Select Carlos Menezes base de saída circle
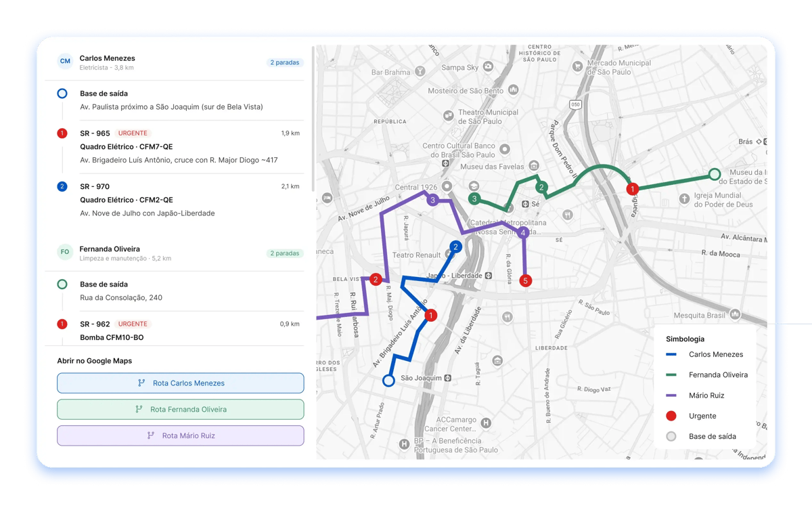 click(x=62, y=93)
